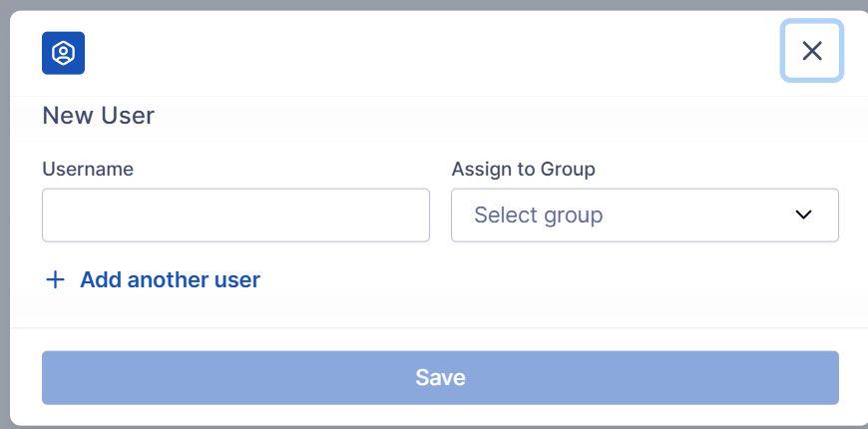Click the Add another user link
The image size is (868, 429).
(170, 280)
